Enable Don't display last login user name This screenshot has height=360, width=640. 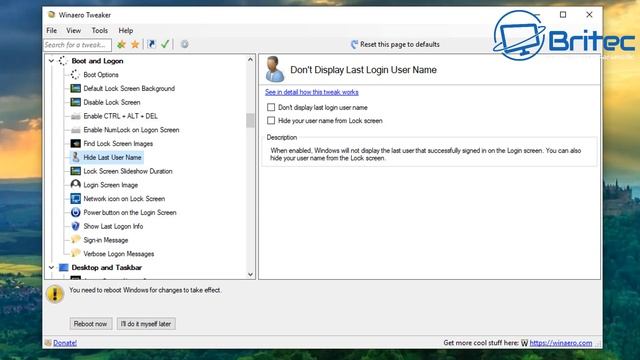point(271,107)
